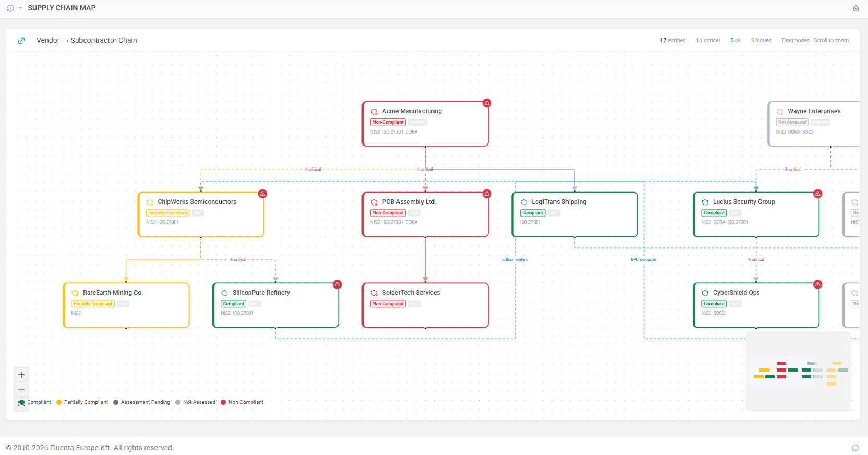Click Compliant badge on Lucius Security Group
The width and height of the screenshot is (868, 455).
point(714,213)
